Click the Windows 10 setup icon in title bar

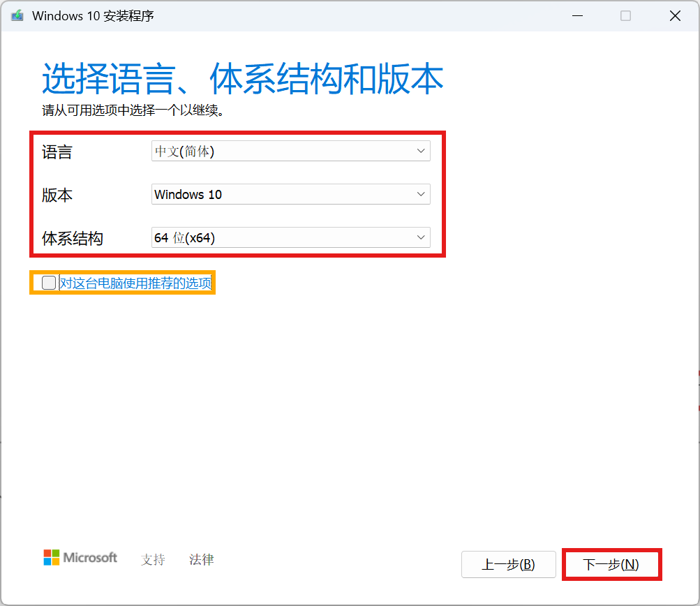17,15
